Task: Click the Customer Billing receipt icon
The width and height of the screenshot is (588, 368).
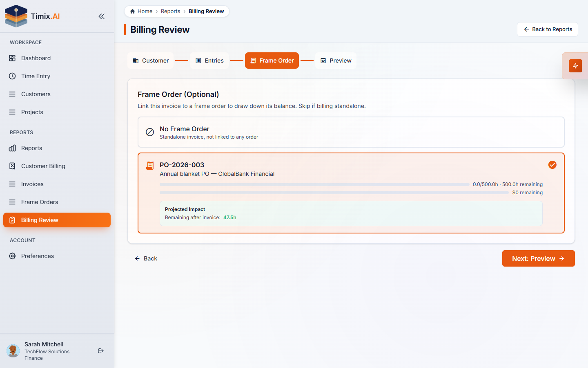Action: pyautogui.click(x=12, y=166)
